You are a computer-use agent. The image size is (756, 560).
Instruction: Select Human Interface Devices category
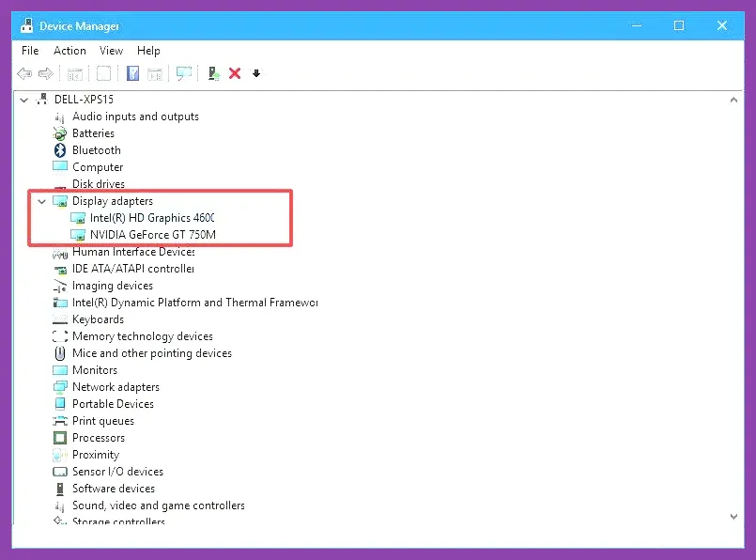pyautogui.click(x=133, y=252)
